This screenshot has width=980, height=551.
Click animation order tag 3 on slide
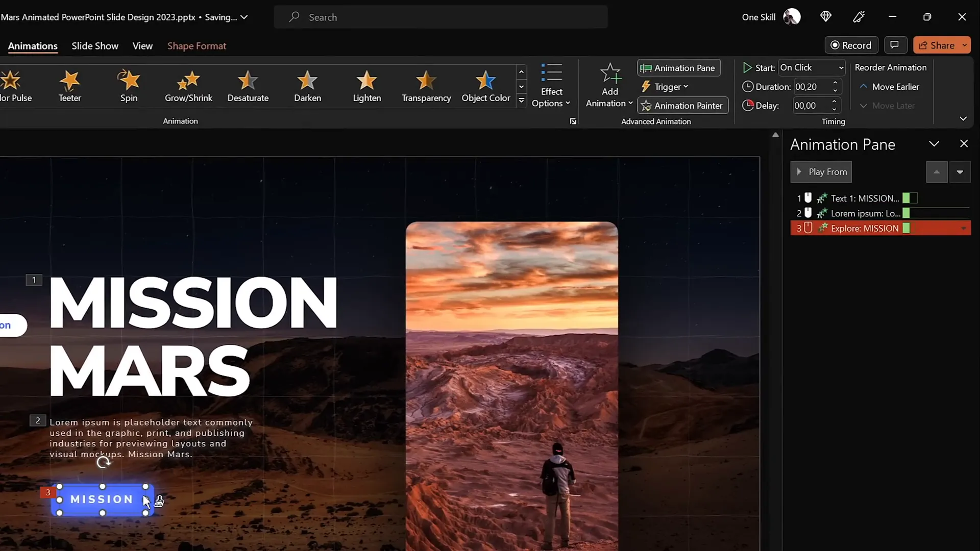(x=47, y=492)
